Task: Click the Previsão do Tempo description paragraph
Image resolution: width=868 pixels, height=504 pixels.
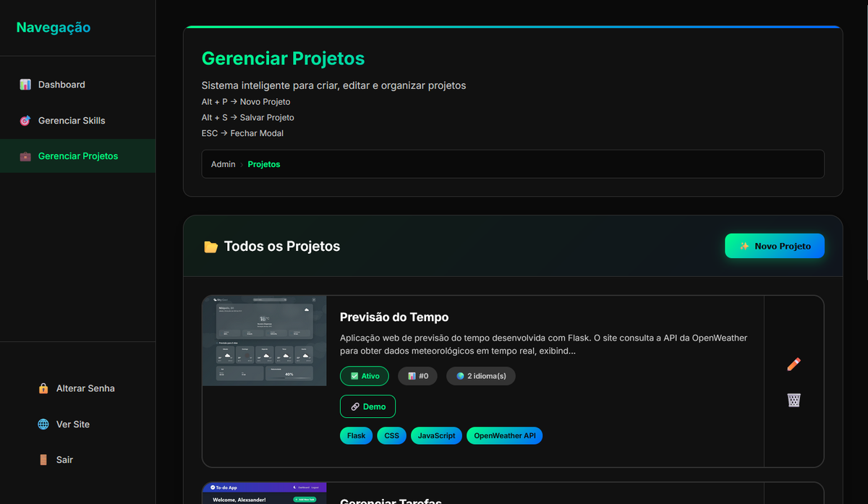Action: point(544,344)
